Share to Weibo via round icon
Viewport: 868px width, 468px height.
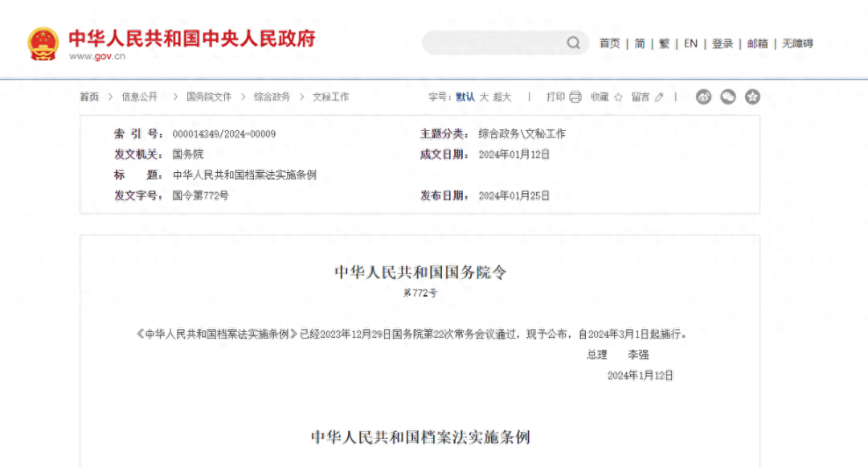(703, 97)
